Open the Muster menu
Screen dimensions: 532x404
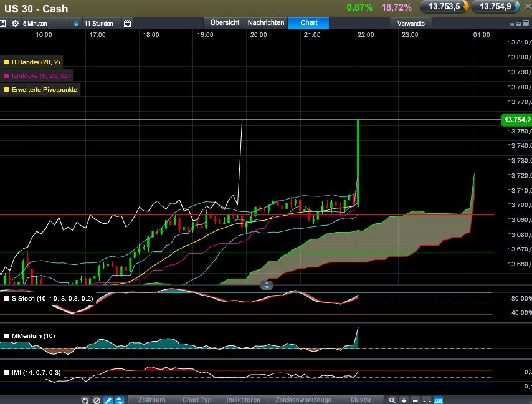pyautogui.click(x=361, y=400)
